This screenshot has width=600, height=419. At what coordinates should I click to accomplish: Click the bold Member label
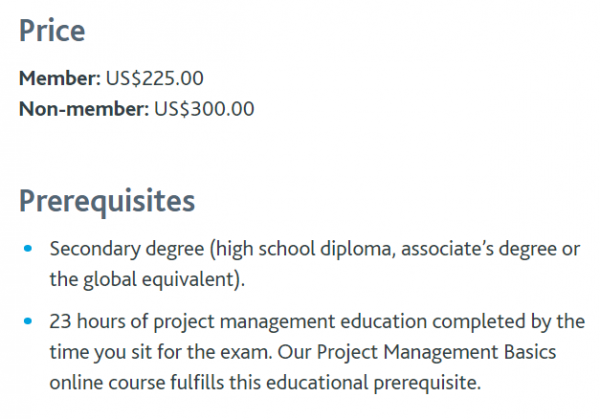[58, 77]
